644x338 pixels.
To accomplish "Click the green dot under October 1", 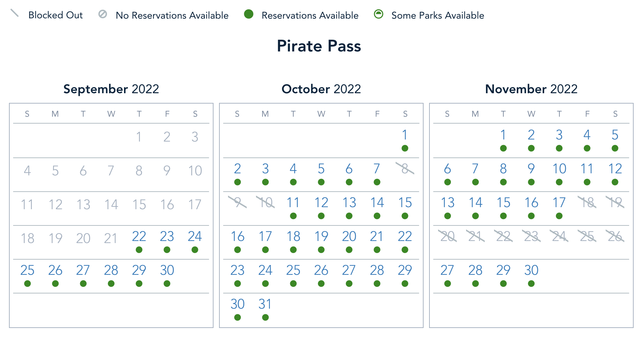I will 405,148.
